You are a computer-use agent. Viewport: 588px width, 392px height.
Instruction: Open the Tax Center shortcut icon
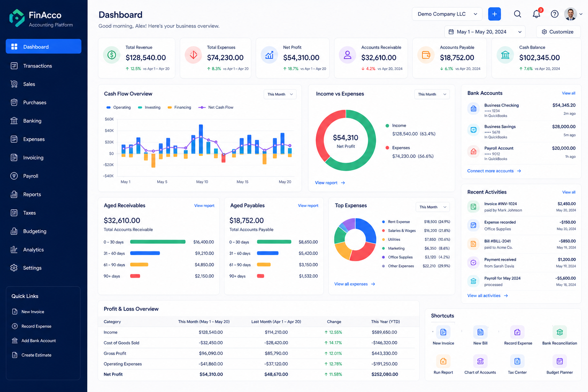(518, 361)
